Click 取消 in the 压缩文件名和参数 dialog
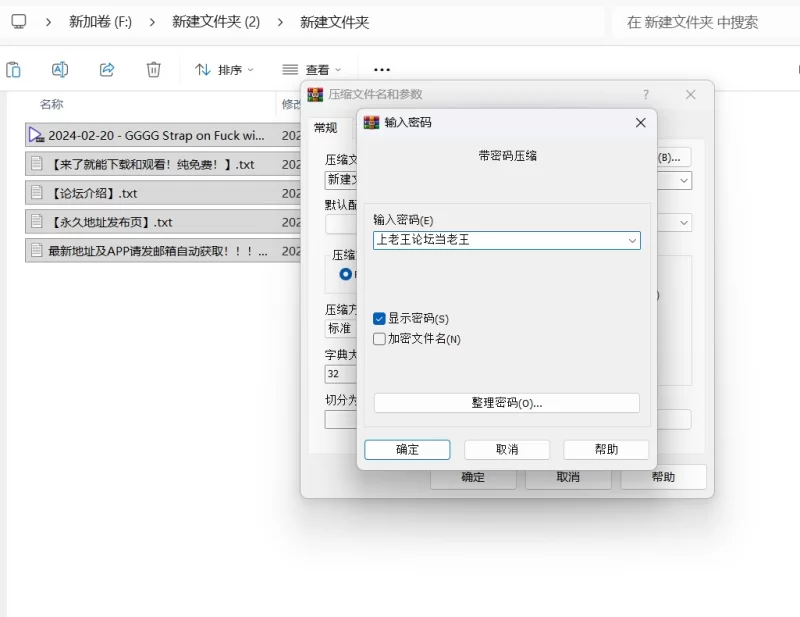 568,477
